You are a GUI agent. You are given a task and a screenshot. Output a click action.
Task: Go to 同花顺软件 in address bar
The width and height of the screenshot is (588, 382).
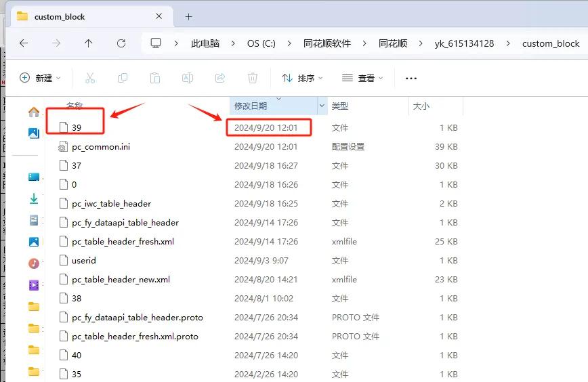tap(327, 43)
